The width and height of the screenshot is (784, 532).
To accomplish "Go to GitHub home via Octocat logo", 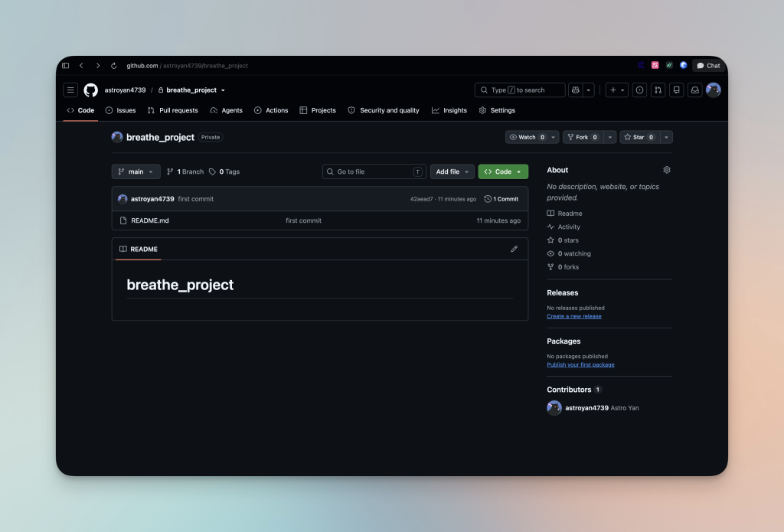I will (x=90, y=90).
